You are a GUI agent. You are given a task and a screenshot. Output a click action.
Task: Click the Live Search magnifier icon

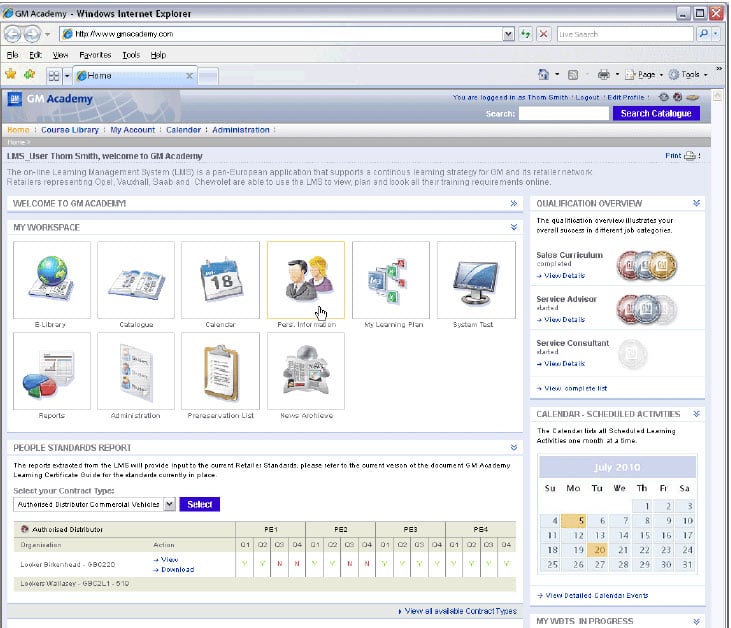[704, 34]
